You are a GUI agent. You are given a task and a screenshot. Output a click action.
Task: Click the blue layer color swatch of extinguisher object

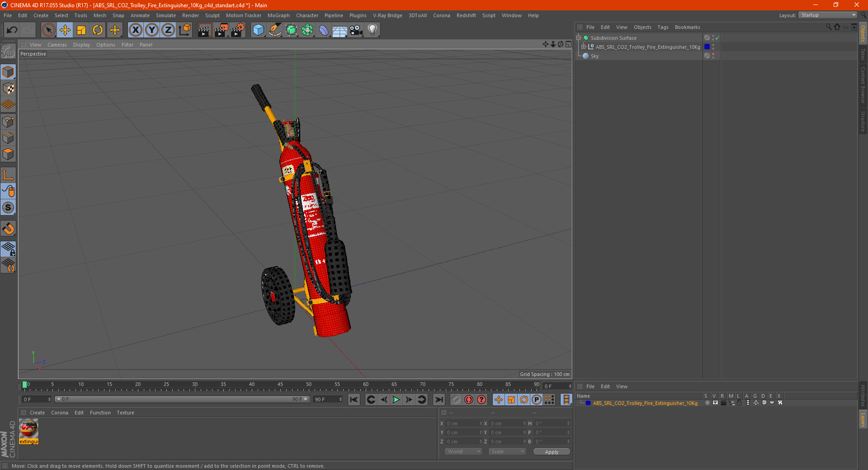707,47
